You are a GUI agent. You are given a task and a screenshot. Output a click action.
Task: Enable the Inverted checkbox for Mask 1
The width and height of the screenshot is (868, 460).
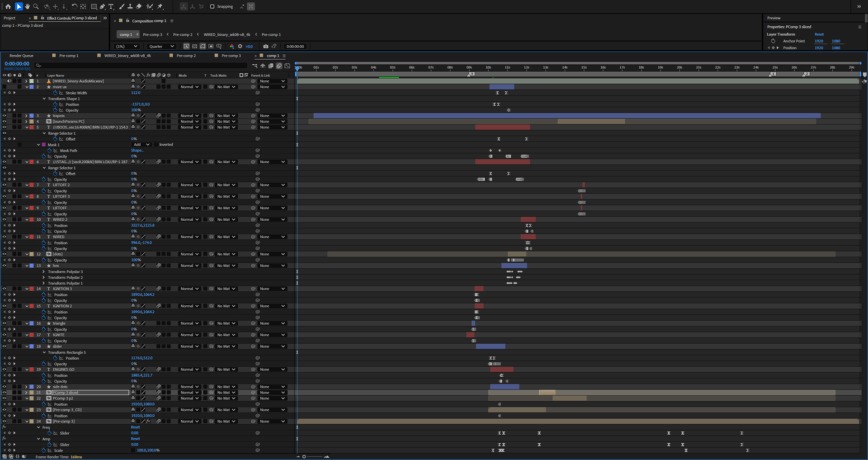156,145
